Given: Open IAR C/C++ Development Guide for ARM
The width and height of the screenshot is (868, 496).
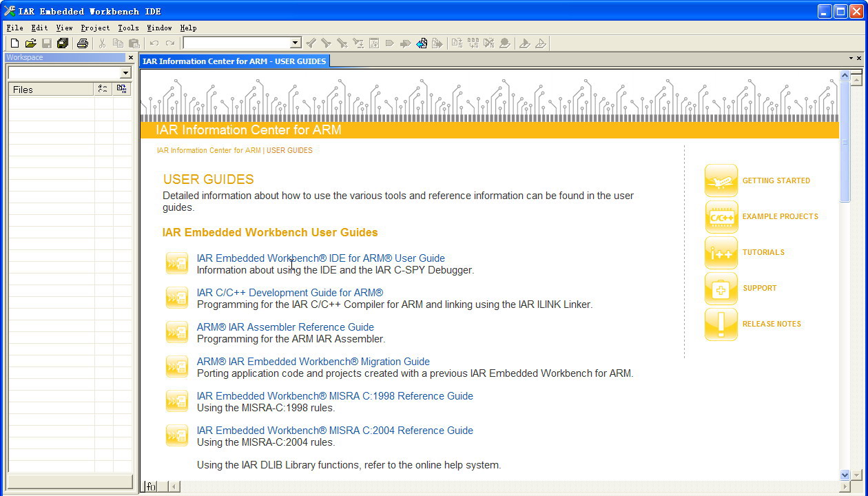Looking at the screenshot, I should (x=290, y=293).
